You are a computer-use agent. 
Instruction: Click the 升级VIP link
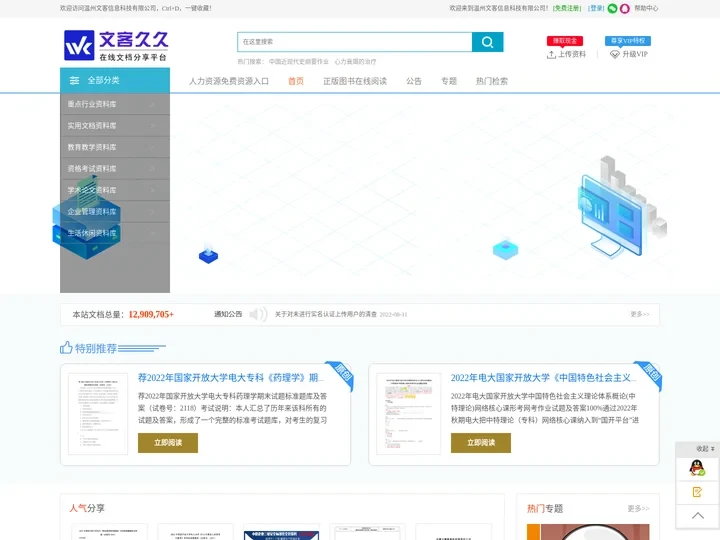pyautogui.click(x=635, y=55)
